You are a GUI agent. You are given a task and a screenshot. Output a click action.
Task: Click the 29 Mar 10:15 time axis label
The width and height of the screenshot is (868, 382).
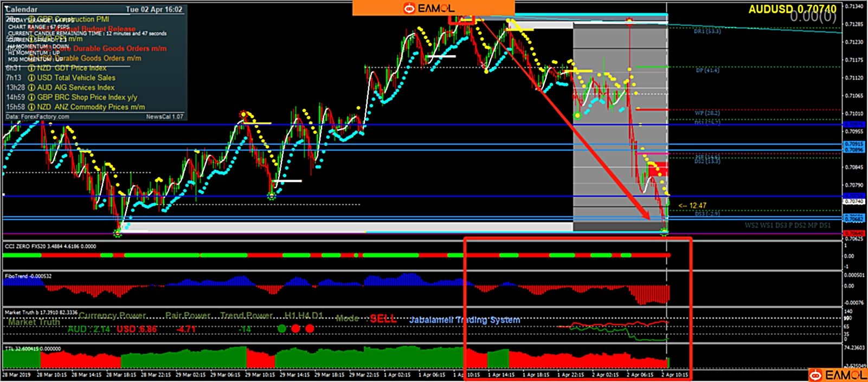261,375
